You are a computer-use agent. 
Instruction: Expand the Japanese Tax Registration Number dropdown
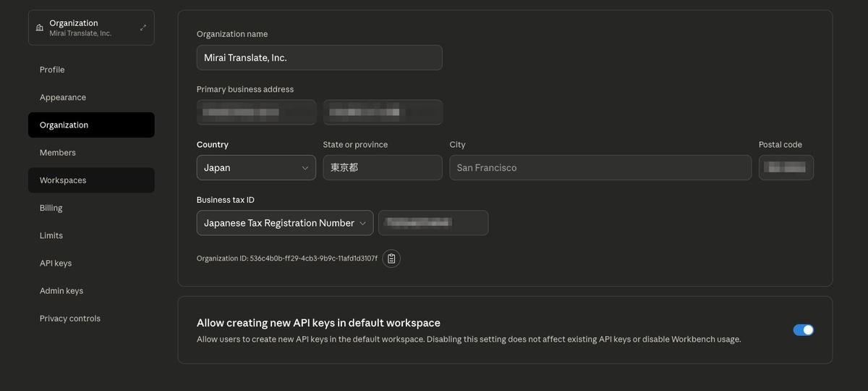coord(285,223)
